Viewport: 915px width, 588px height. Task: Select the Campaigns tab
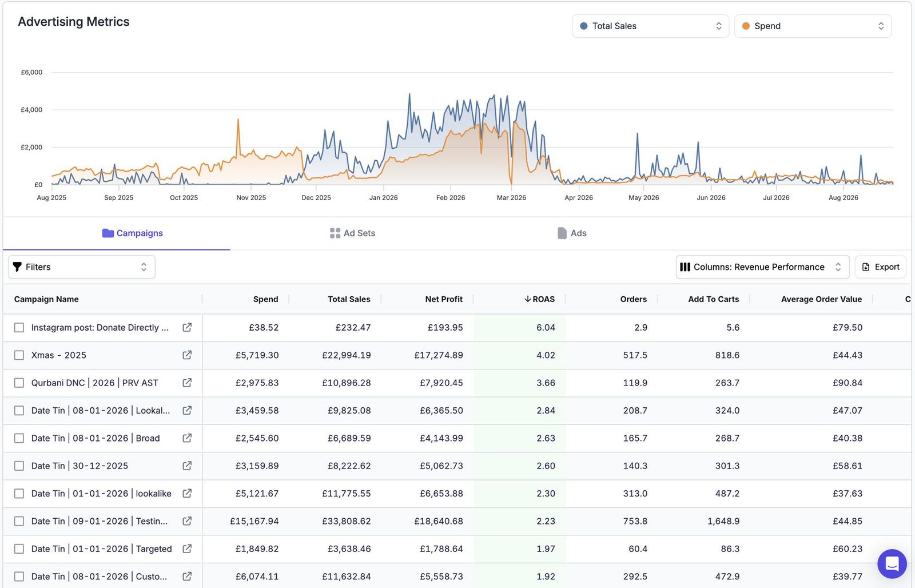(132, 233)
